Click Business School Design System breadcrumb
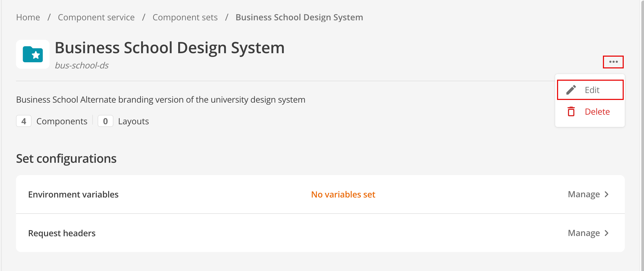Image resolution: width=644 pixels, height=271 pixels. (x=299, y=17)
